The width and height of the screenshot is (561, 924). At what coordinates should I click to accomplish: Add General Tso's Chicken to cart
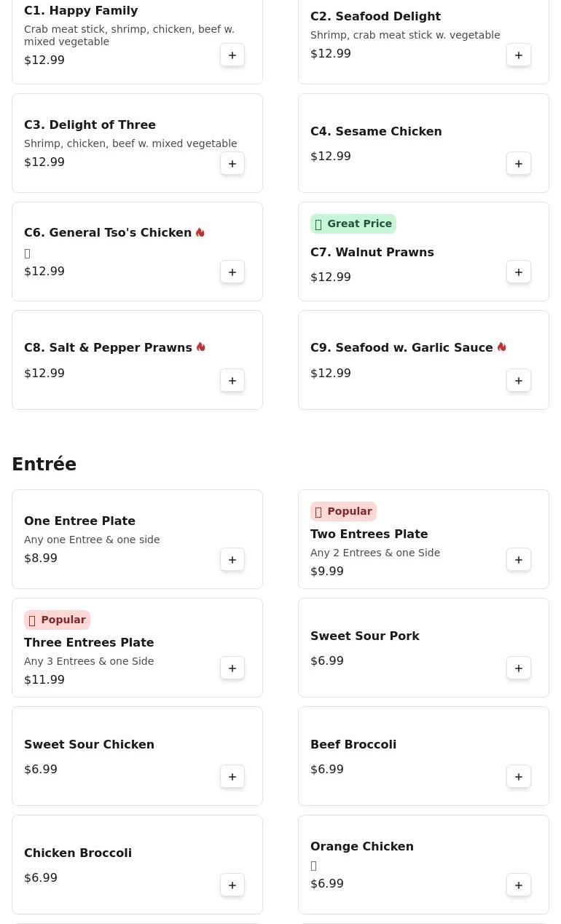pos(232,272)
